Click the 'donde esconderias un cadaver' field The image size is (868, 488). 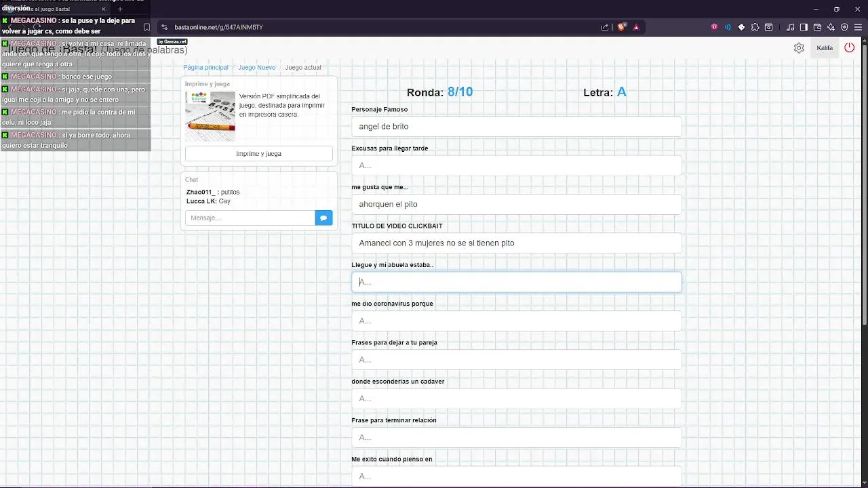516,399
